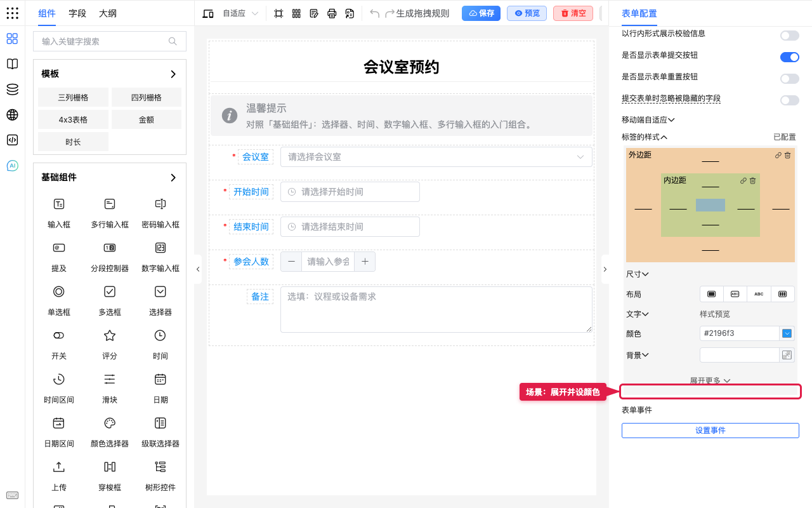Collapse the 标签的样式 section
812x508 pixels.
645,137
